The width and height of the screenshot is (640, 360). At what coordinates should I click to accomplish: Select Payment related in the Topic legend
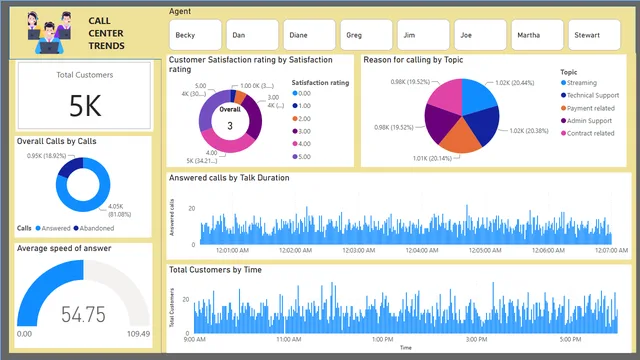coord(588,108)
